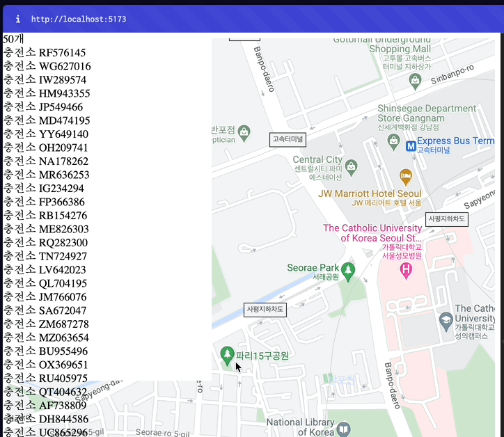The image size is (504, 437).
Task: Select 충전소 RF576145 in the list
Action: point(45,52)
